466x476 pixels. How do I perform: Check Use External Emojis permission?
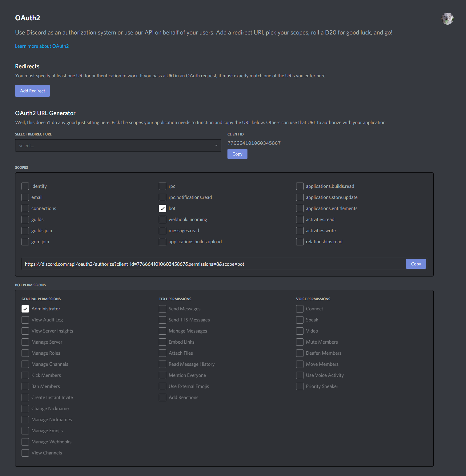[x=163, y=386]
